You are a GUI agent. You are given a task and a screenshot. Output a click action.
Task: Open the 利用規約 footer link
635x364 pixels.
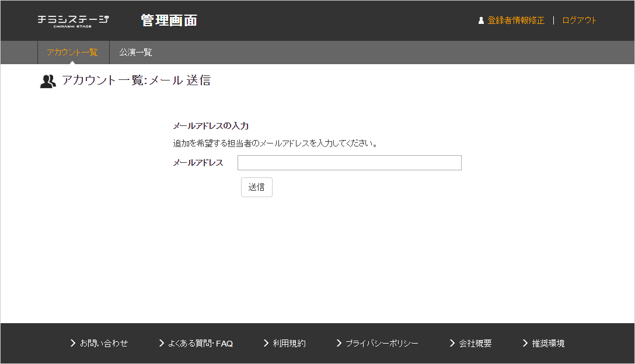pos(289,344)
